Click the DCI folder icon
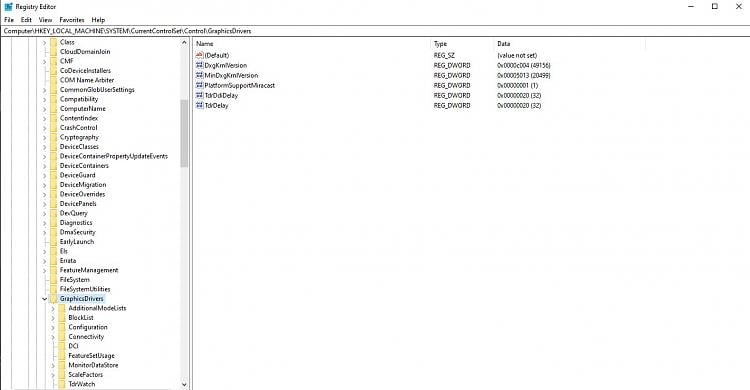The width and height of the screenshot is (750, 390). [x=62, y=346]
